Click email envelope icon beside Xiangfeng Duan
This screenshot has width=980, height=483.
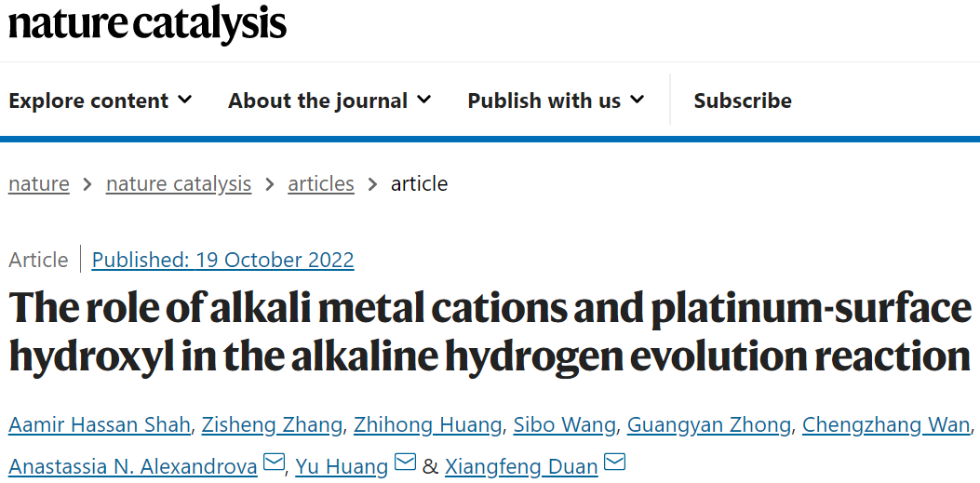pos(615,463)
